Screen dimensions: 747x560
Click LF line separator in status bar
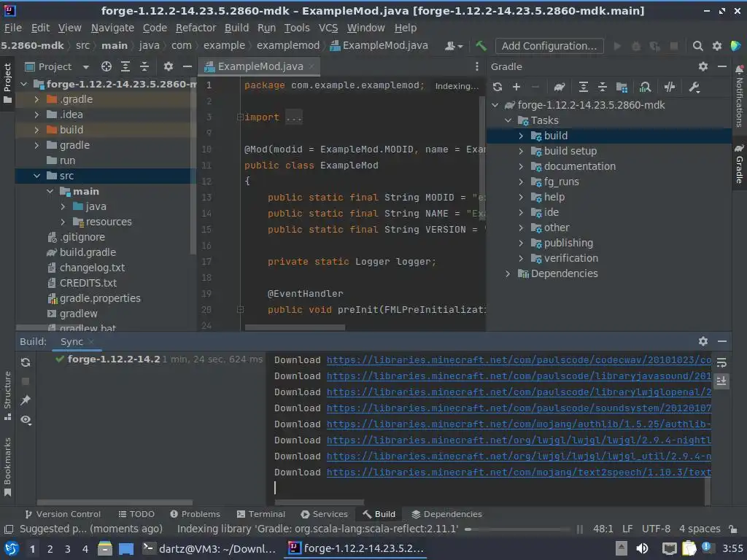pos(627,529)
